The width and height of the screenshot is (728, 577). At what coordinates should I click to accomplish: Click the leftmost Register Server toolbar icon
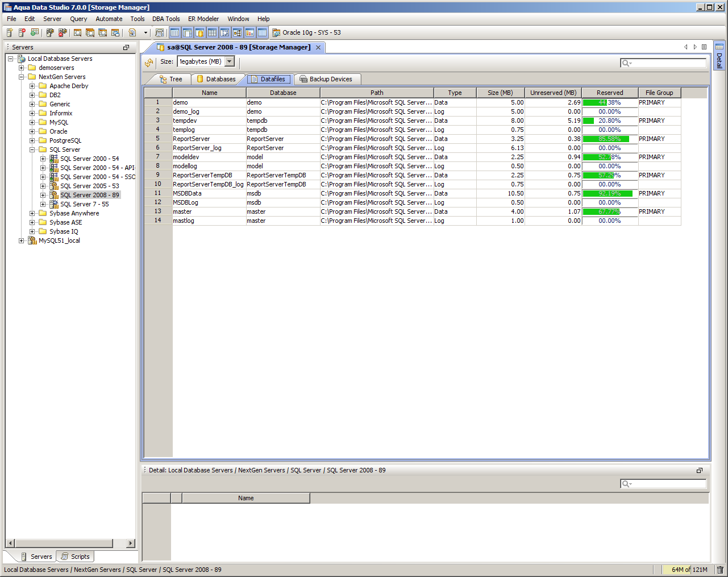(10, 32)
